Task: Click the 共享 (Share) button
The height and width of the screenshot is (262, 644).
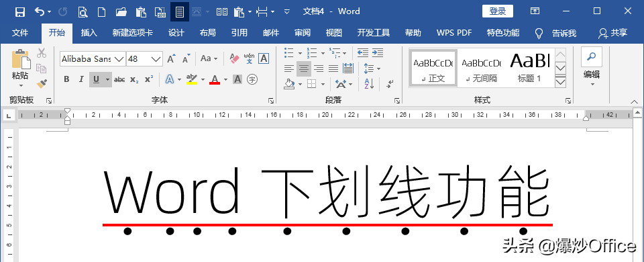Action: [x=612, y=33]
